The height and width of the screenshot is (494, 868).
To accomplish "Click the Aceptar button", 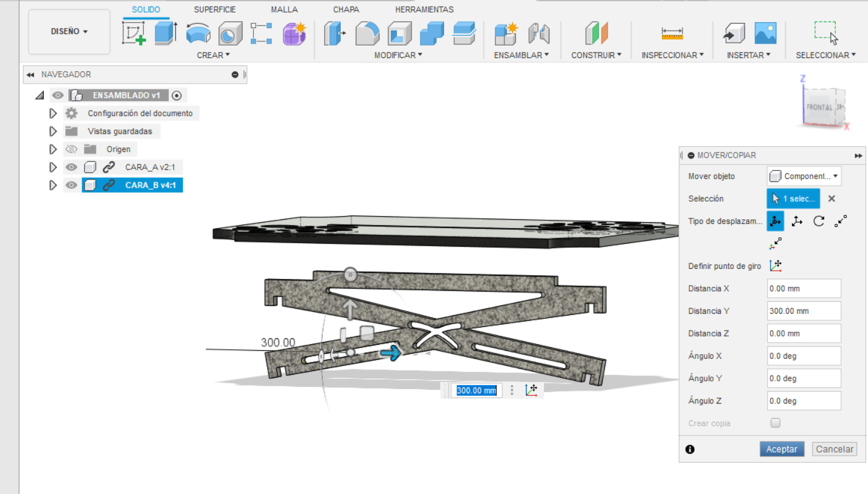I will point(782,449).
